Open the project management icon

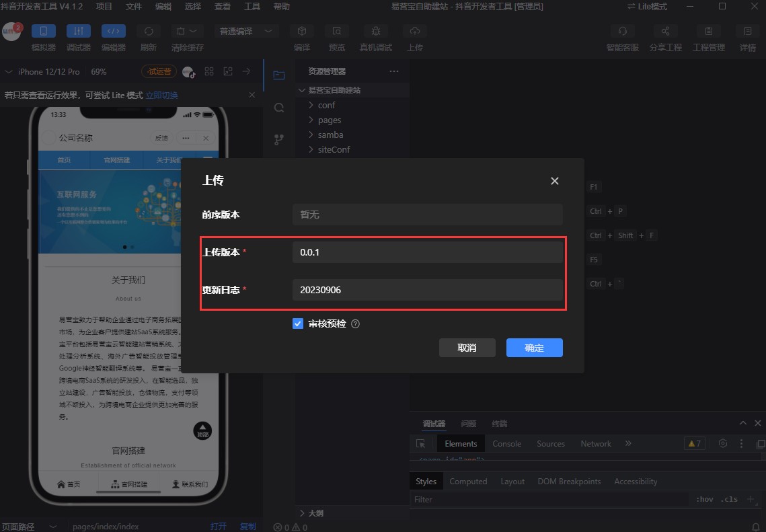point(708,31)
